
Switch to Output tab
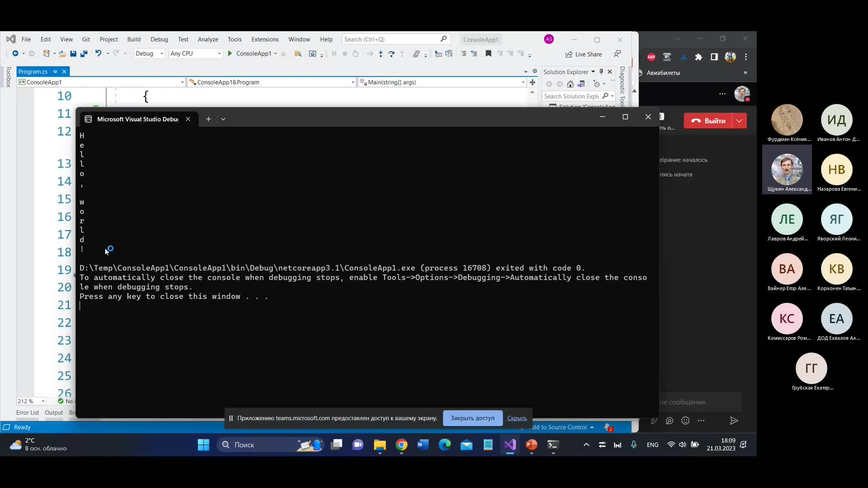click(x=54, y=413)
